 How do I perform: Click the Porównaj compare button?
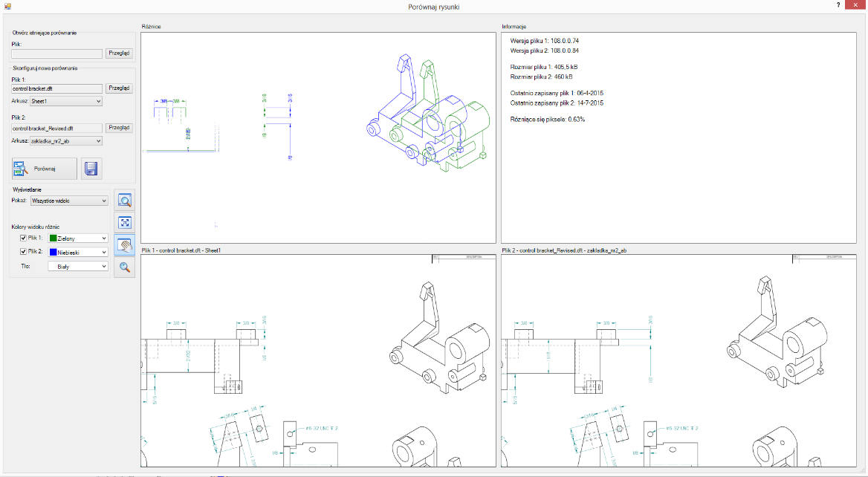tap(45, 169)
